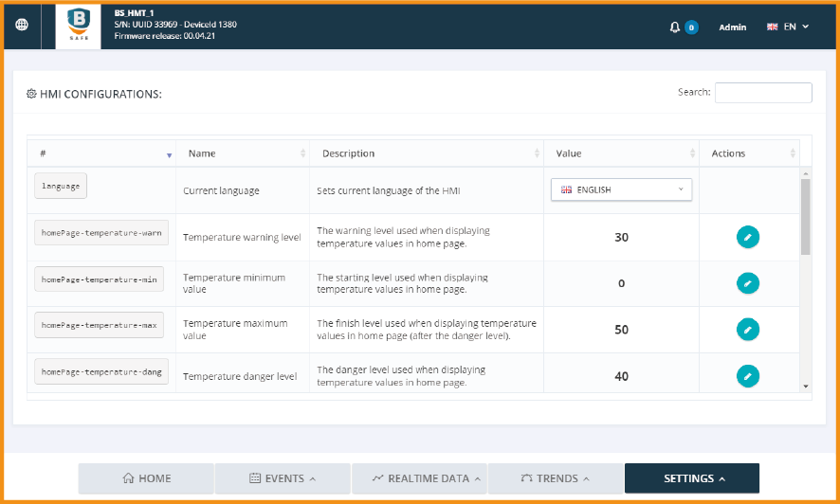Click the Admin user label
Image resolution: width=840 pixels, height=504 pixels.
coord(732,27)
